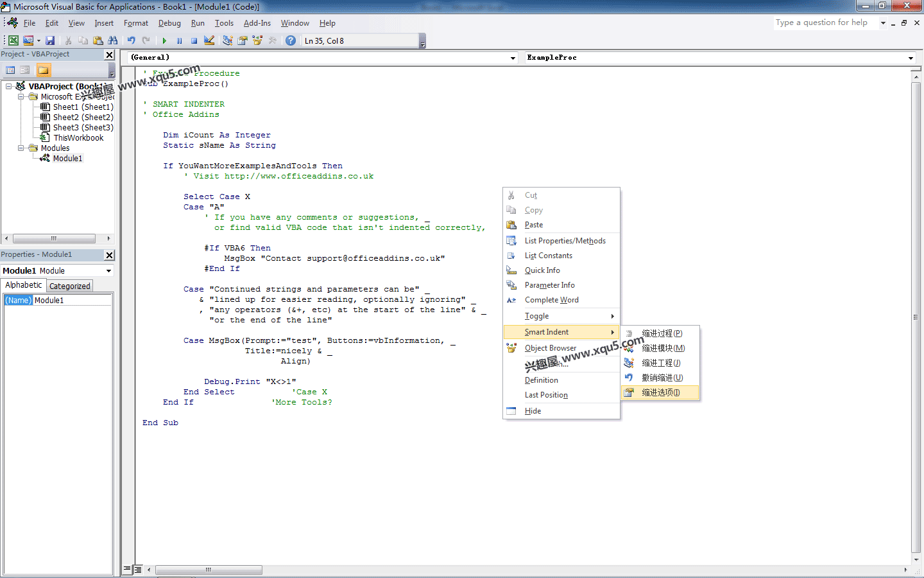The image size is (924, 578).
Task: Collapse the Modules folder node
Action: coord(21,148)
